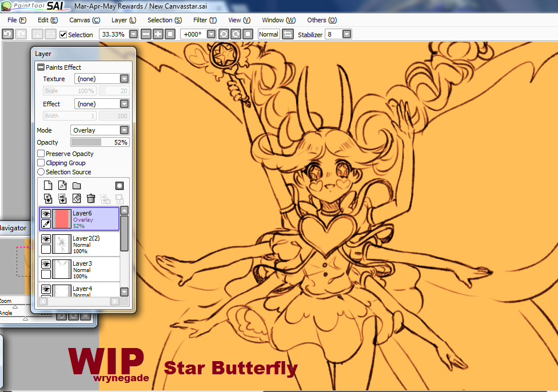Adjust the layer Opacity slider
Viewport: 558px width, 392px height.
[x=100, y=142]
